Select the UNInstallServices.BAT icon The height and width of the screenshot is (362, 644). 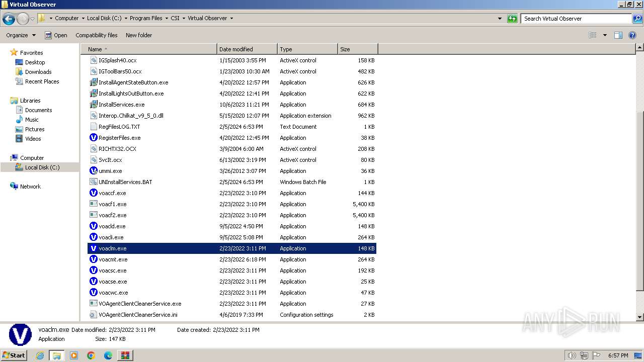coord(93,182)
